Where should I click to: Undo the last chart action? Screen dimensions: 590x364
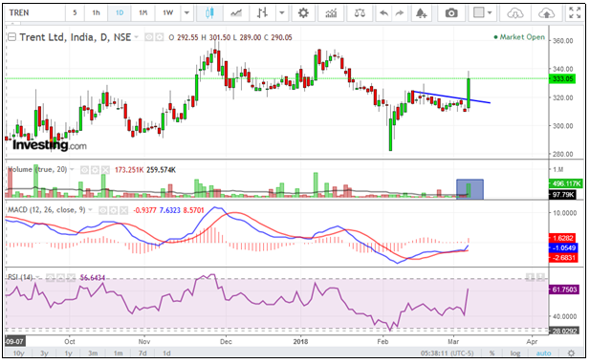(383, 13)
